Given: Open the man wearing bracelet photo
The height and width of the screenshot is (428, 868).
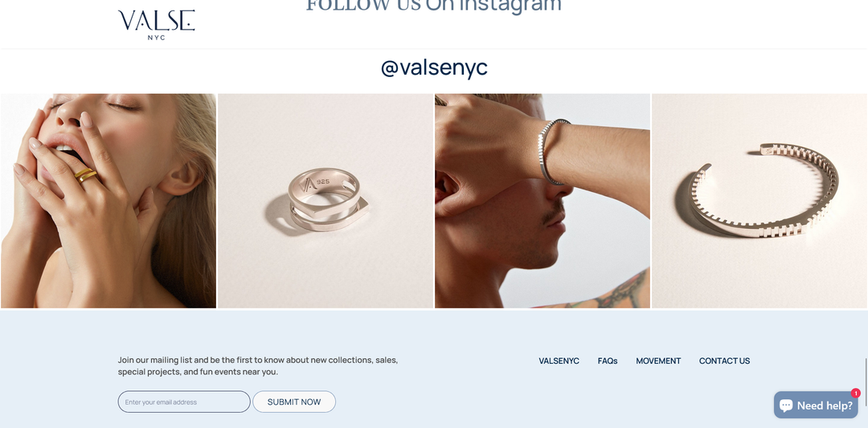Looking at the screenshot, I should click(542, 201).
